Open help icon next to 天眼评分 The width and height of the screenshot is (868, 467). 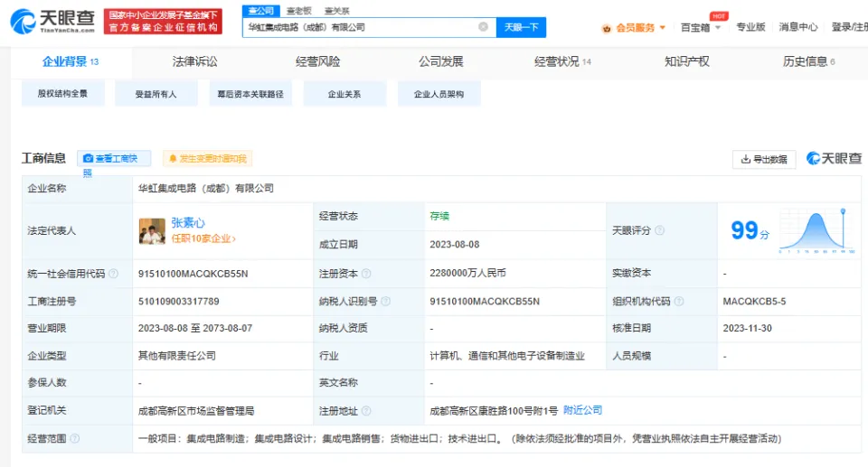point(659,230)
